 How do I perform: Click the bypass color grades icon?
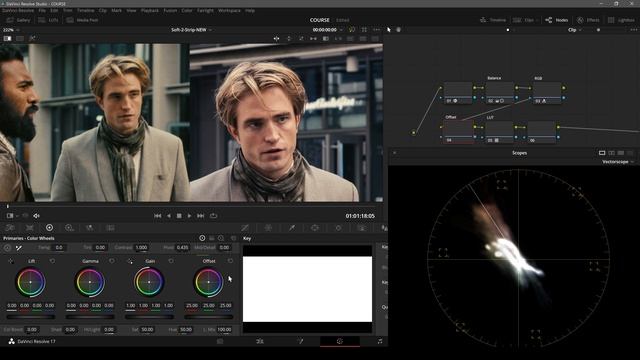pyautogui.click(x=351, y=30)
